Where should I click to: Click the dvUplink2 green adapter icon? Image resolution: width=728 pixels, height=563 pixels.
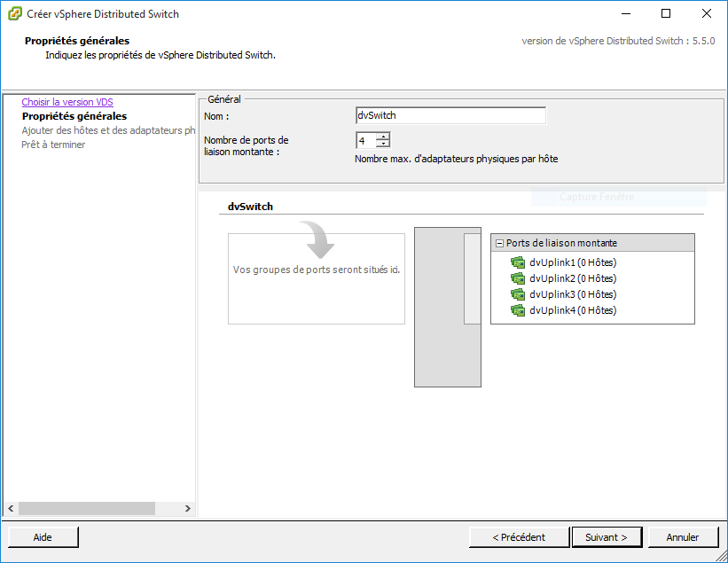(x=518, y=278)
